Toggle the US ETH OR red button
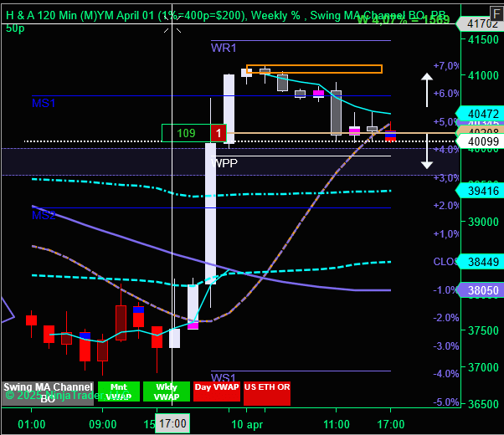504x435 pixels. pyautogui.click(x=267, y=393)
